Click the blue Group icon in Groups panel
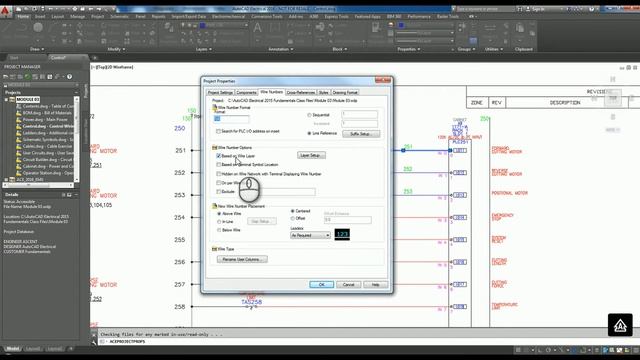The image size is (640, 360). (x=473, y=40)
